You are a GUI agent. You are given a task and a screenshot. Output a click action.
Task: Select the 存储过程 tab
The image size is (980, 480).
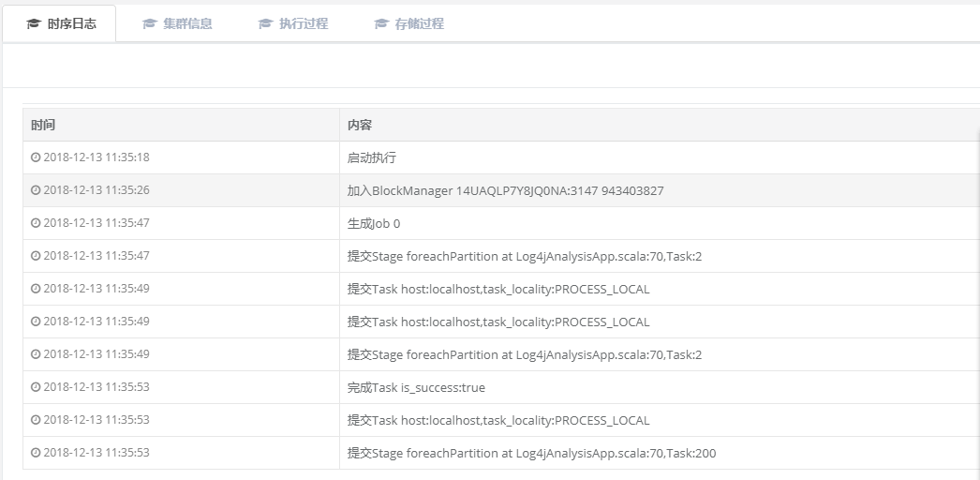click(x=419, y=24)
